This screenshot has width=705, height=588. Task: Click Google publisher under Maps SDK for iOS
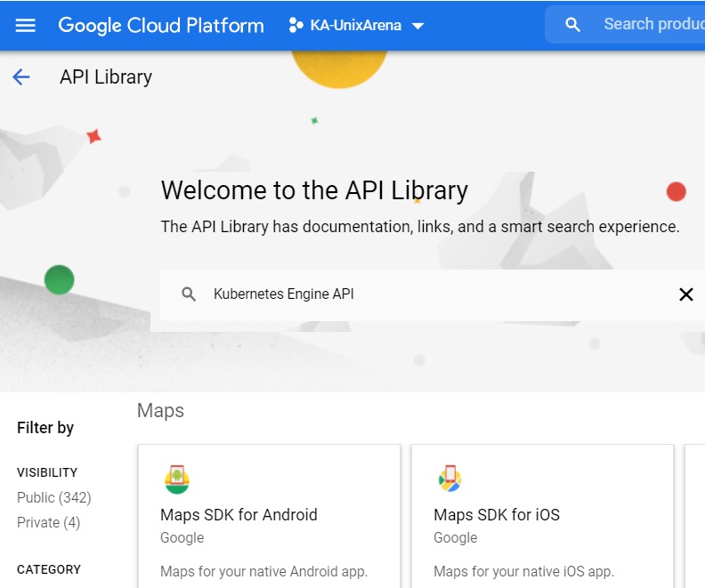point(456,537)
